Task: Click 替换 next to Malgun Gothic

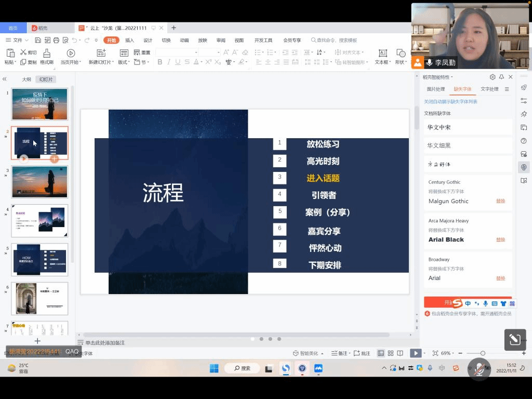Action: (500, 201)
